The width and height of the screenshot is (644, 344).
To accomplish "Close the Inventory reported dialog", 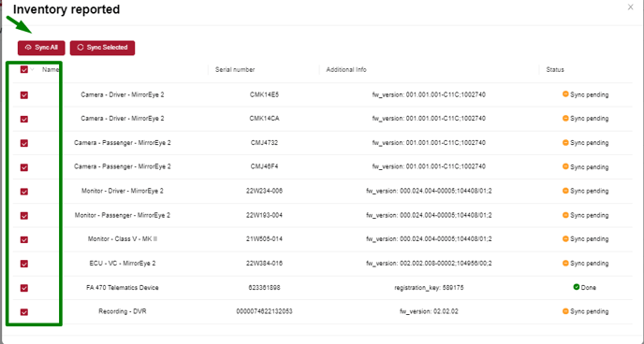I will click(631, 7).
